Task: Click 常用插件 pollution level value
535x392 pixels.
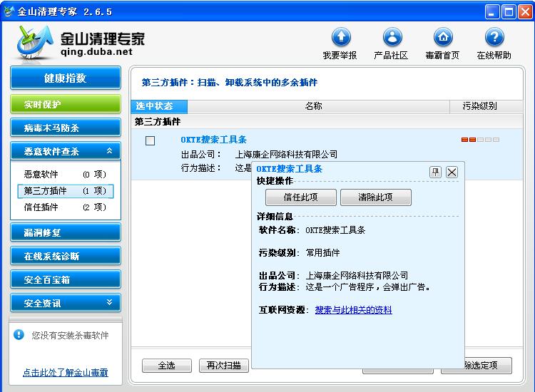Action: 322,252
